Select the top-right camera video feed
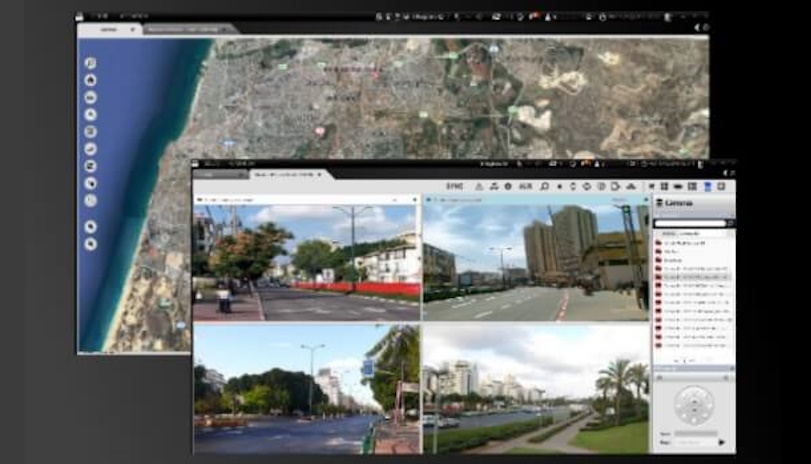The width and height of the screenshot is (811, 464). [536, 258]
